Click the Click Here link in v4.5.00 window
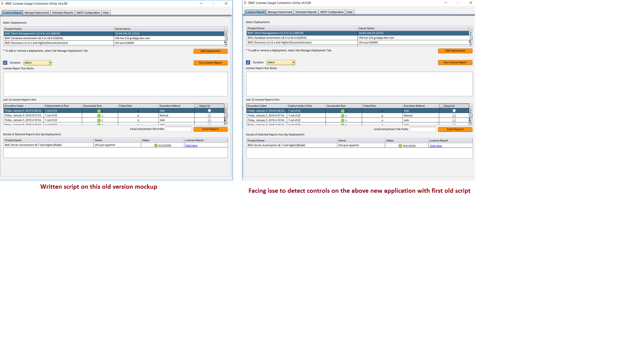The height and width of the screenshot is (362, 644). click(x=436, y=146)
